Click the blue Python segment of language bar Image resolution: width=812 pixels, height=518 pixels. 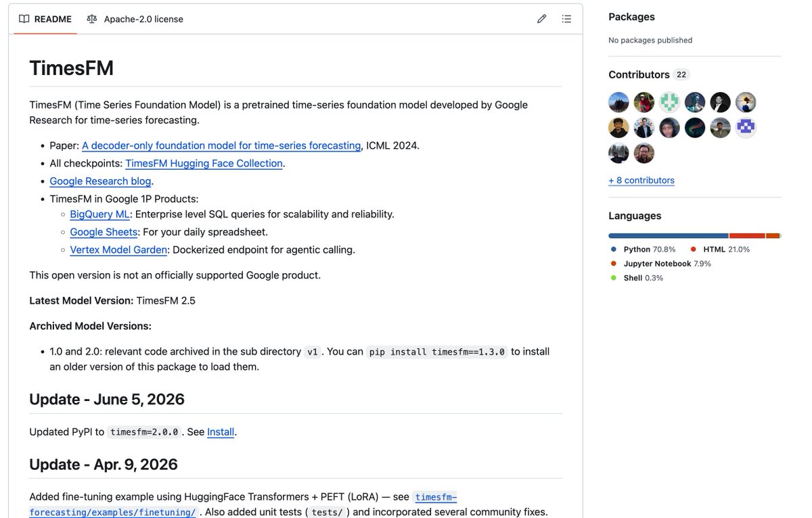point(669,236)
